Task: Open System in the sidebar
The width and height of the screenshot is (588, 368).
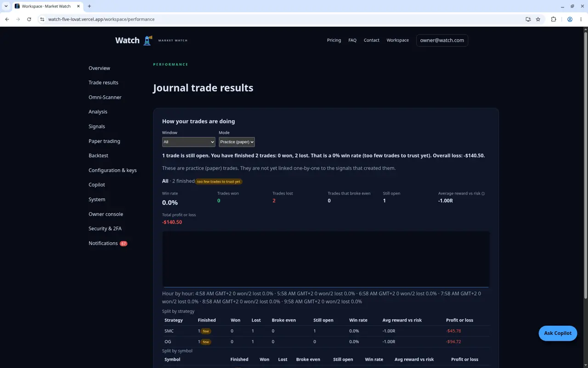Action: coord(97,200)
